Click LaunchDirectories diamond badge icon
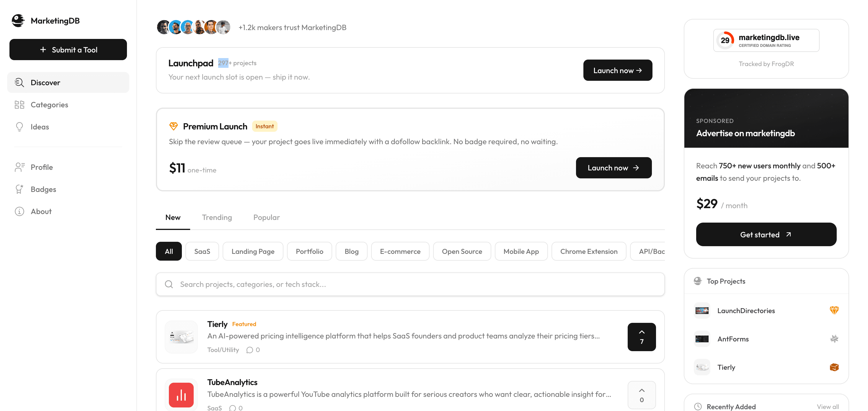 [x=834, y=310]
